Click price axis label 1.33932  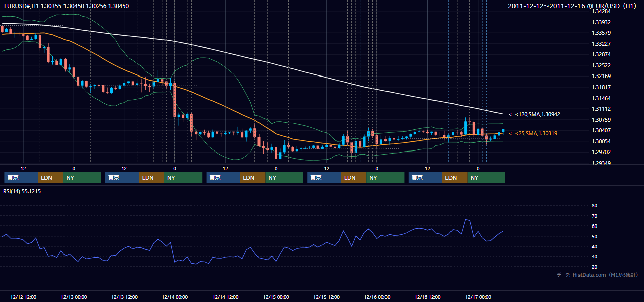coord(601,22)
